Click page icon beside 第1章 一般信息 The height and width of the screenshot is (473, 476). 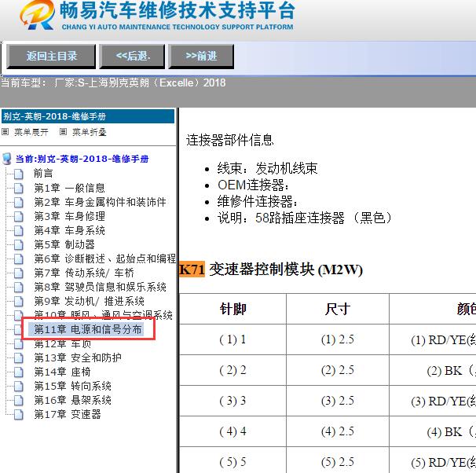(19, 189)
